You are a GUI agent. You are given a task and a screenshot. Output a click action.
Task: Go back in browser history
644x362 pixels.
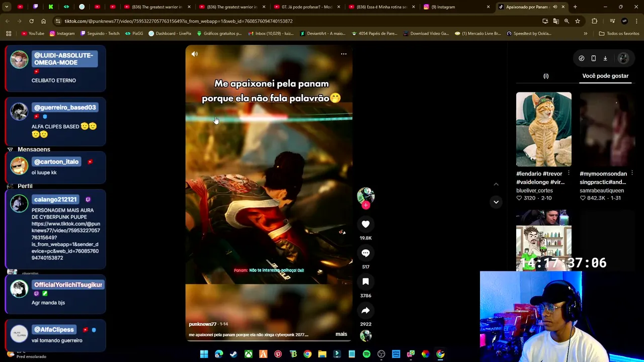click(7, 21)
